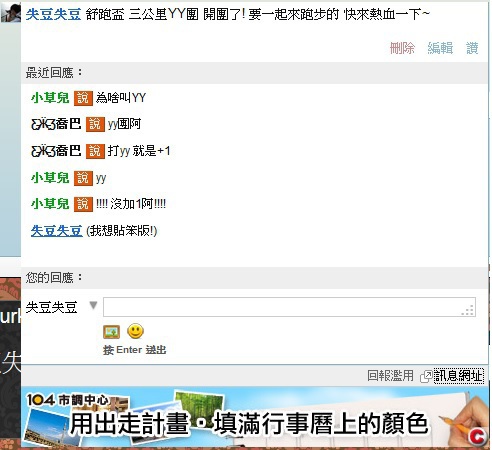Click the 刪除 link

(x=402, y=48)
